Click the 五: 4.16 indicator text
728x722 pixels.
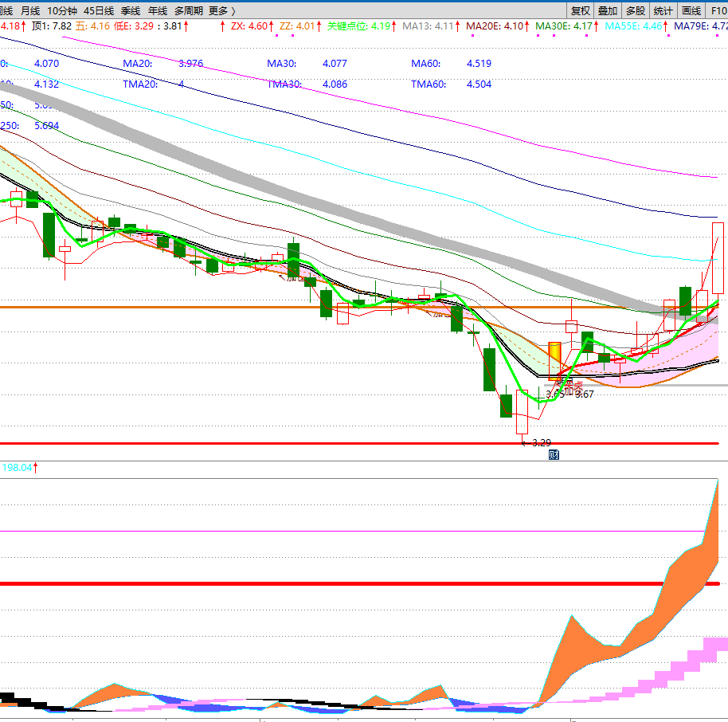pyautogui.click(x=93, y=26)
